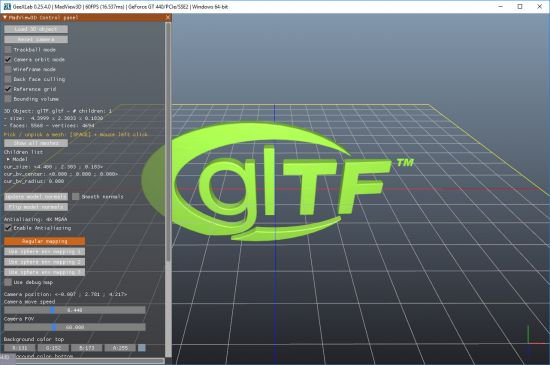Click Show all meshes button

click(36, 143)
